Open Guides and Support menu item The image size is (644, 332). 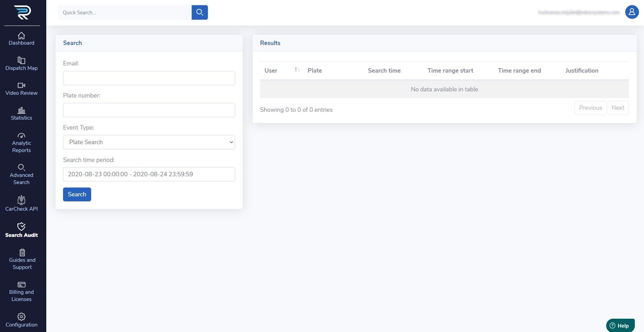click(22, 260)
